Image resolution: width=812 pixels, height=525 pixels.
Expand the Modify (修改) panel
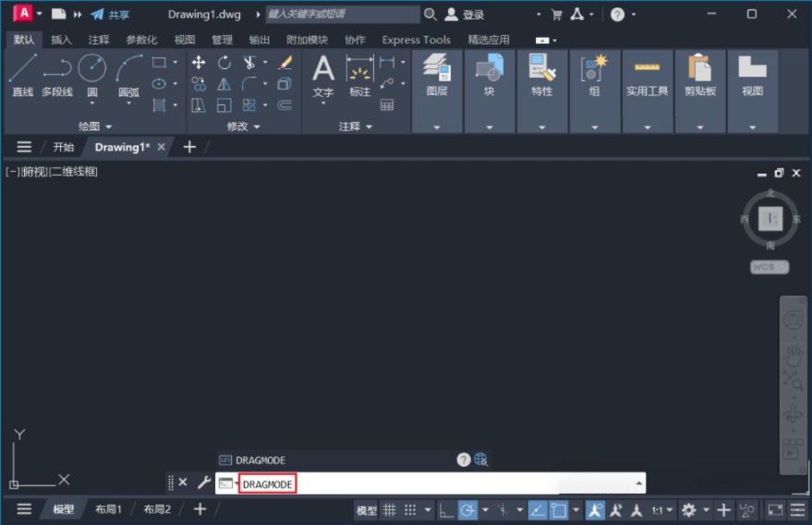pos(243,127)
